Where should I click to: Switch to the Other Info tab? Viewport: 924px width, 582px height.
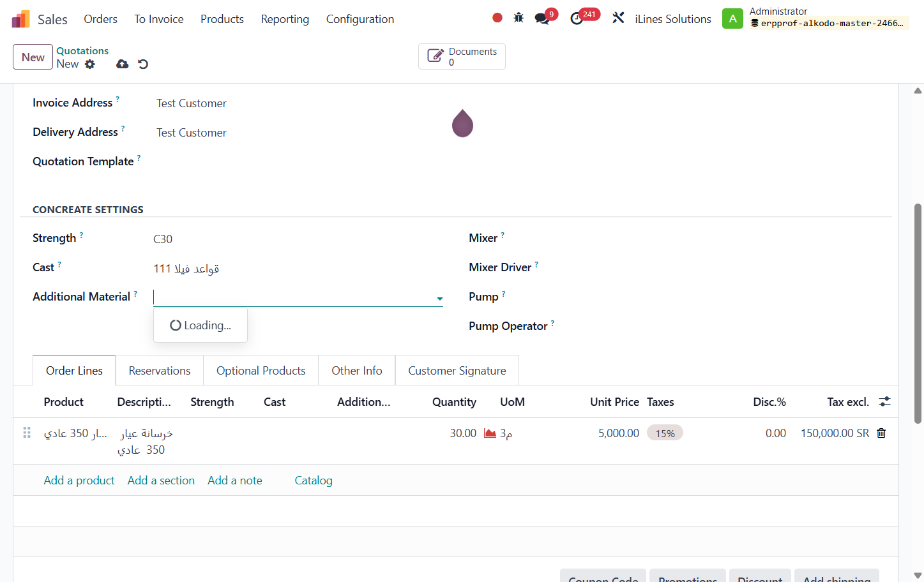click(357, 371)
